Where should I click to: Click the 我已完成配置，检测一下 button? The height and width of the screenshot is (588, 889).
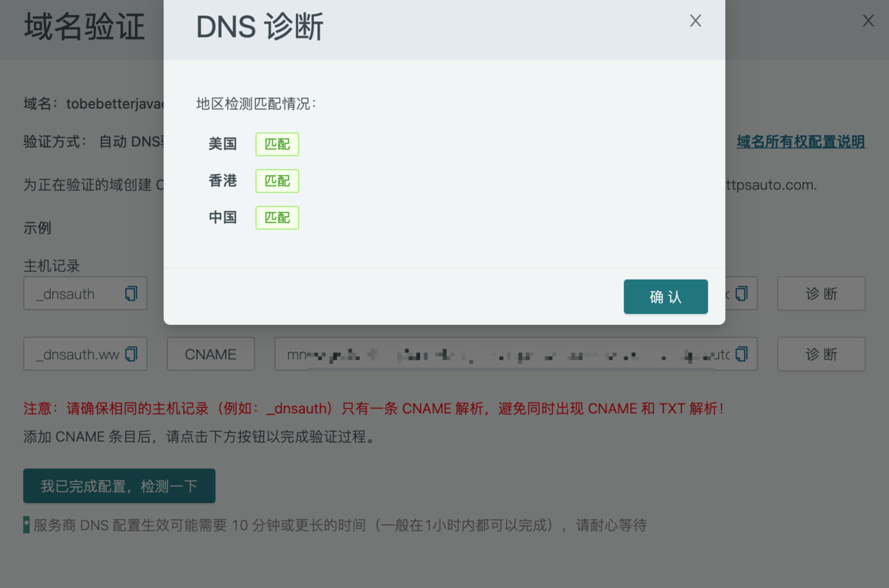119,486
